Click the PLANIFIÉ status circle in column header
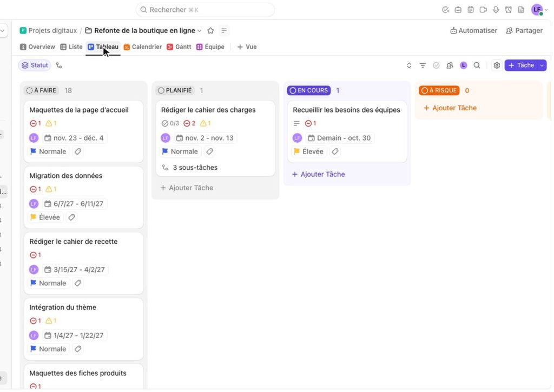Screen dimensions: 554x392 (x=161, y=91)
